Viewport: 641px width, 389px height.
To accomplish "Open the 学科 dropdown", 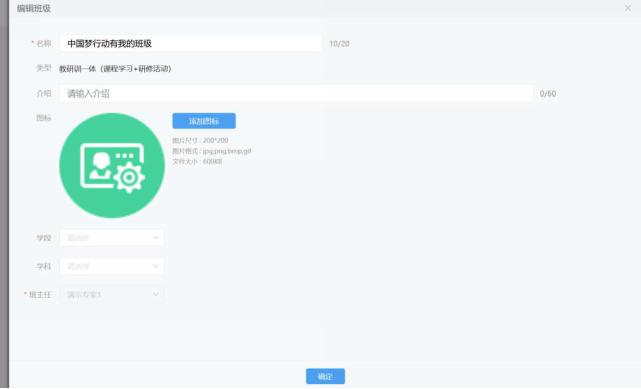I will point(112,266).
